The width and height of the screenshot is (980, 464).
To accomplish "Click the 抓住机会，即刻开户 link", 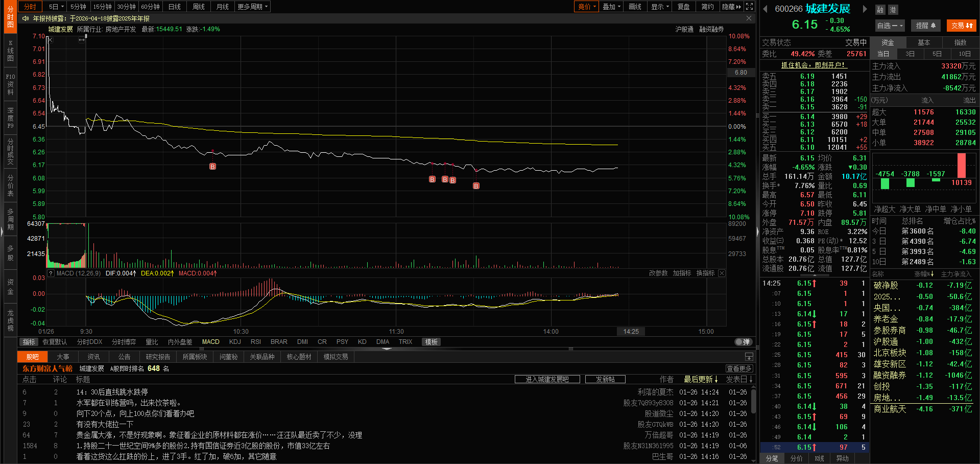I will point(814,65).
